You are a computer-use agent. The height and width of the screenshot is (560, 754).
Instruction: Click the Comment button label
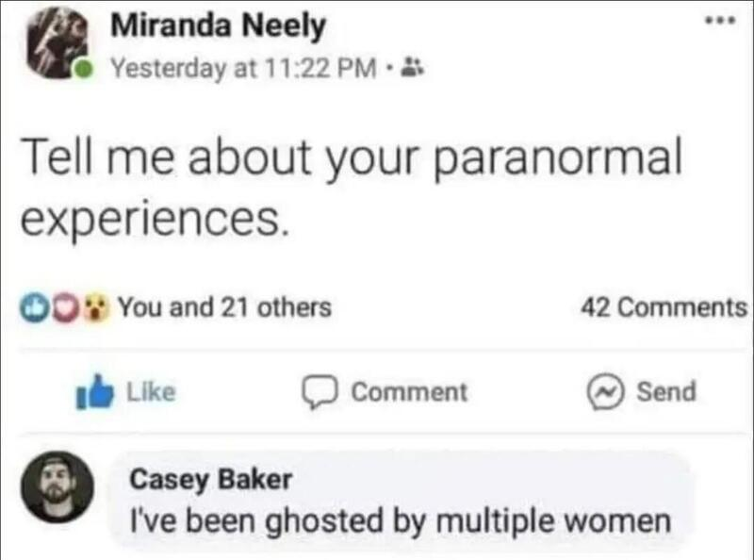pyautogui.click(x=409, y=392)
